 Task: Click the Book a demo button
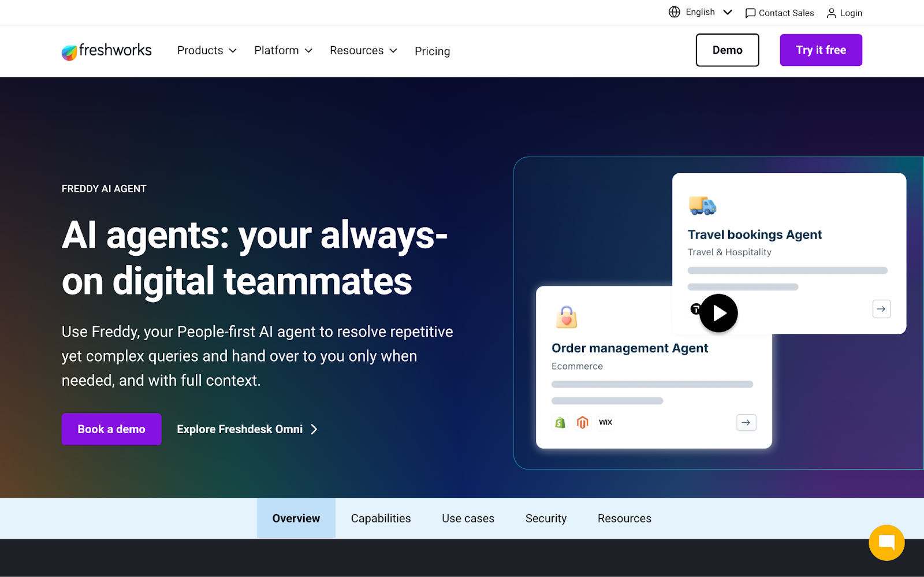pos(111,429)
